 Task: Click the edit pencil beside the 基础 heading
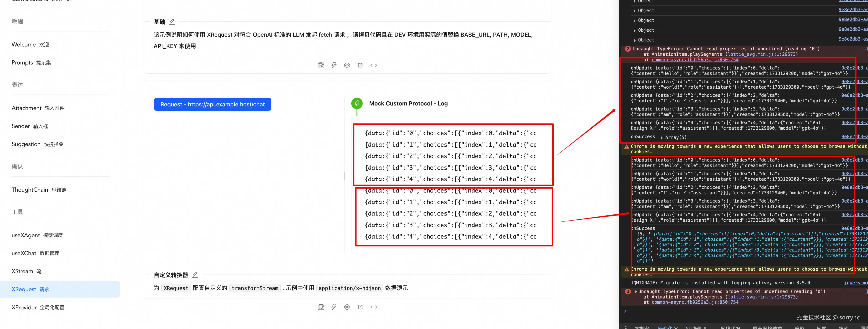pos(172,22)
